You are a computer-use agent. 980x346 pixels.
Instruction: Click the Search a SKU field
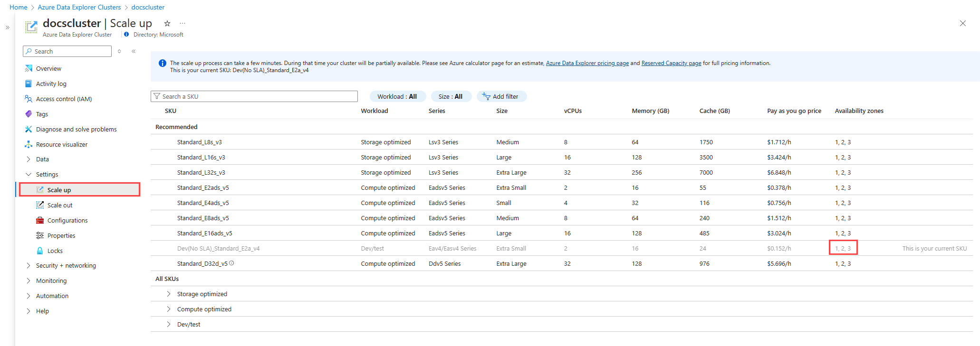coord(254,96)
